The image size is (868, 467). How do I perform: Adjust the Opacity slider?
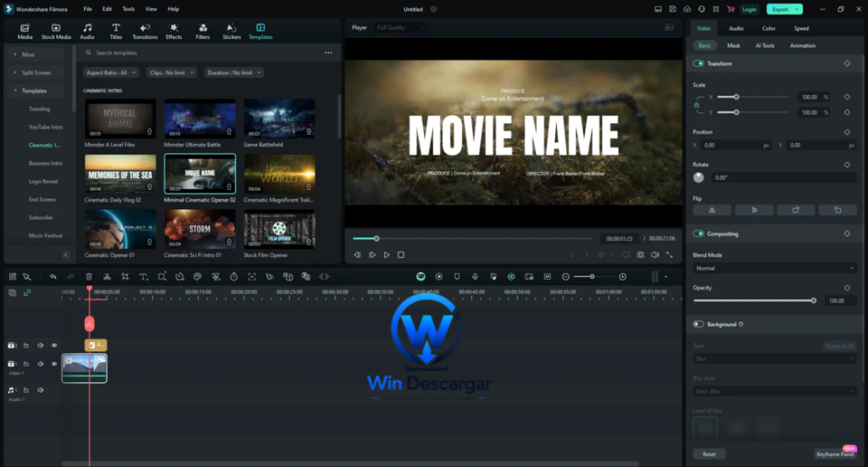coord(754,300)
